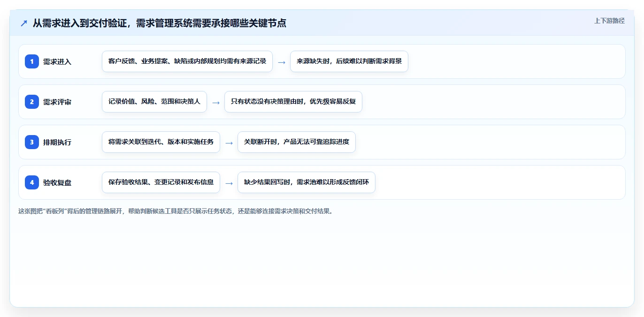Click the step 4 number badge
Viewport: 644px width, 317px height.
point(32,182)
